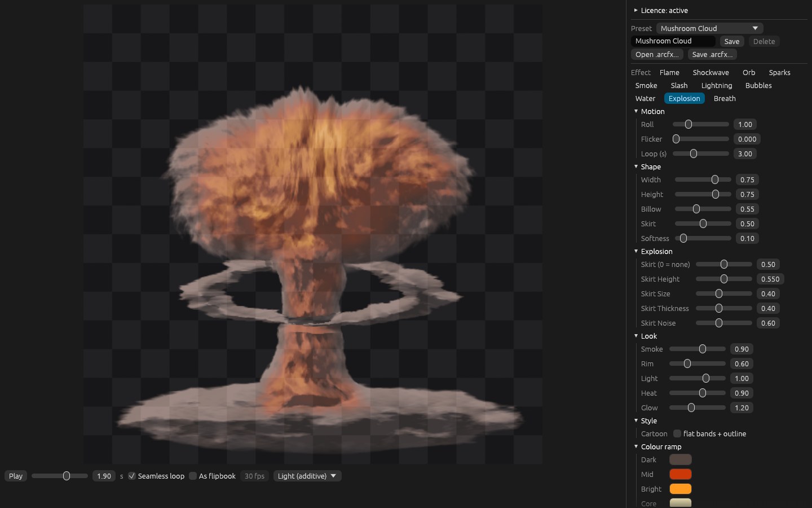Viewport: 812px width, 508px height.
Task: Play the effect animation
Action: pos(16,476)
